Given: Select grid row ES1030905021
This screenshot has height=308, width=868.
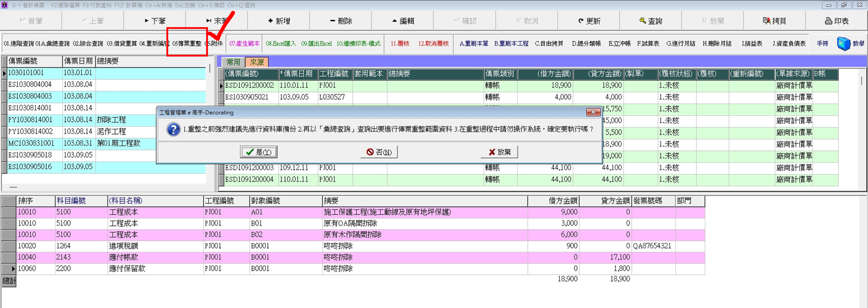Looking at the screenshot, I should (531, 97).
